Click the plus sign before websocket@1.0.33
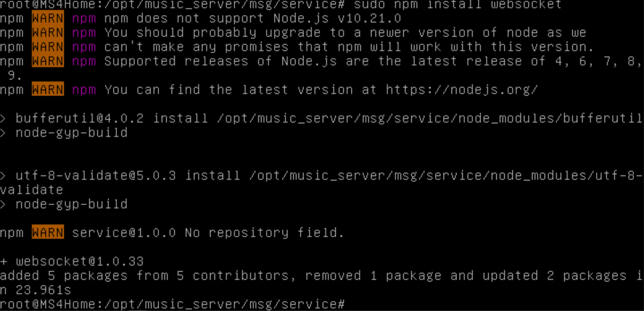Viewport: 644px width, 311px height. 4,261
